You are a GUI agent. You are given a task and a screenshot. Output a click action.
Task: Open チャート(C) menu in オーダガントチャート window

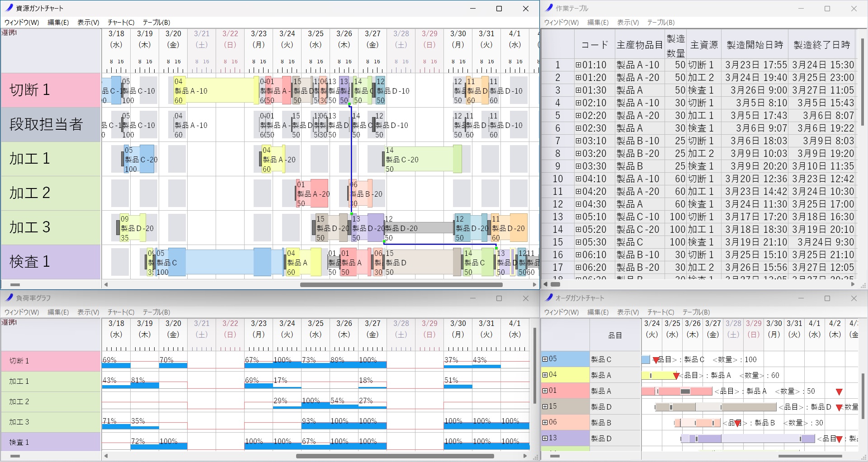(660, 312)
